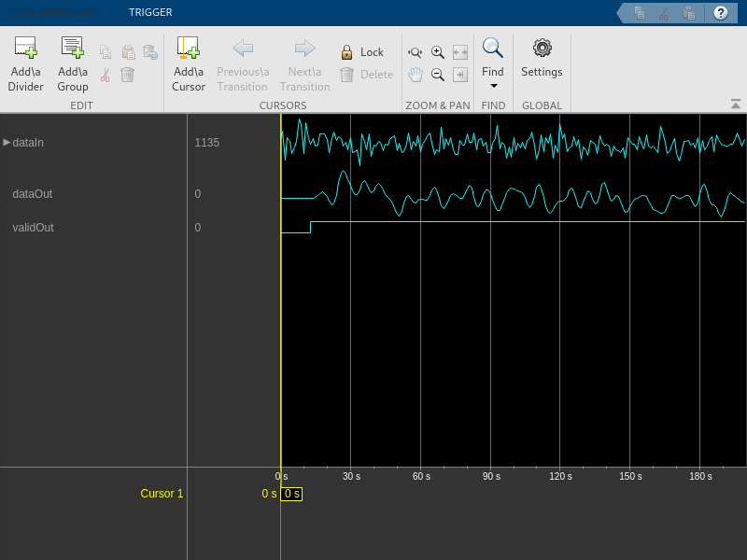The width and height of the screenshot is (747, 560).
Task: Delete the selected cursor
Action: coord(366,75)
